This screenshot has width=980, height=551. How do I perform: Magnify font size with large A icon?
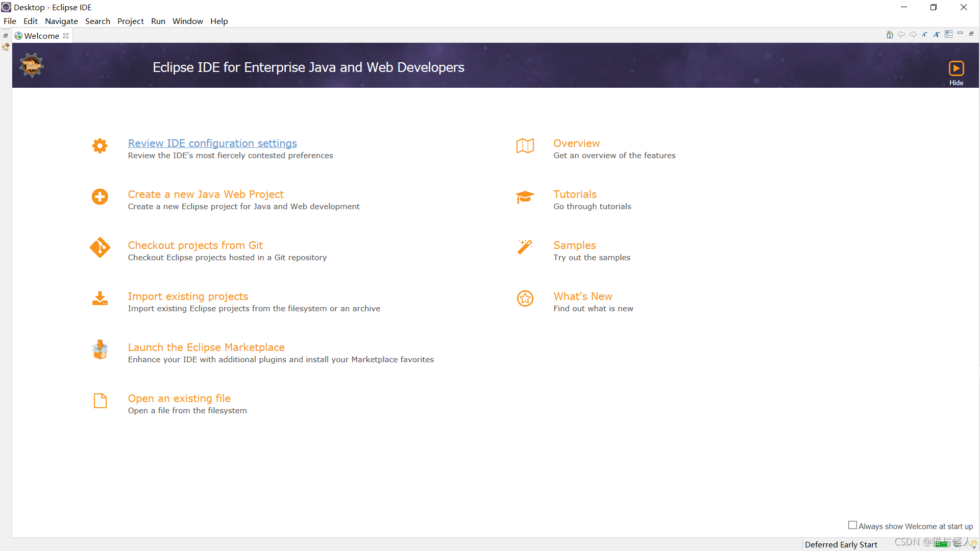tap(936, 35)
